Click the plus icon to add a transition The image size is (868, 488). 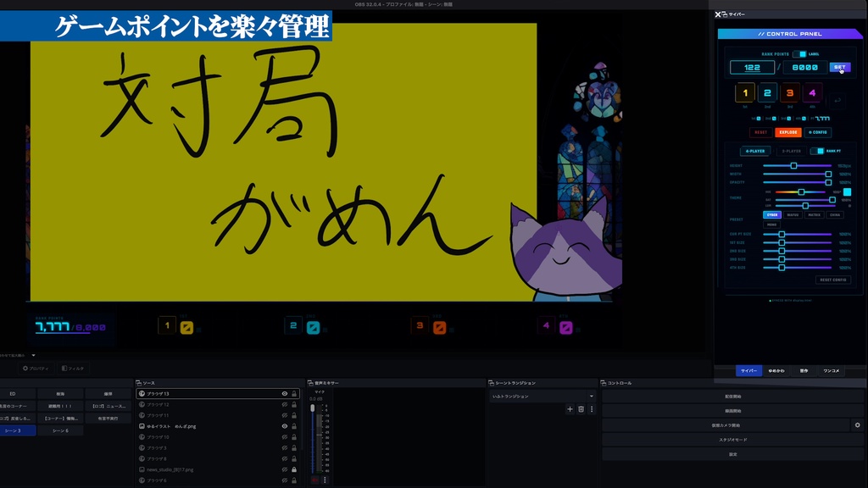pyautogui.click(x=570, y=408)
